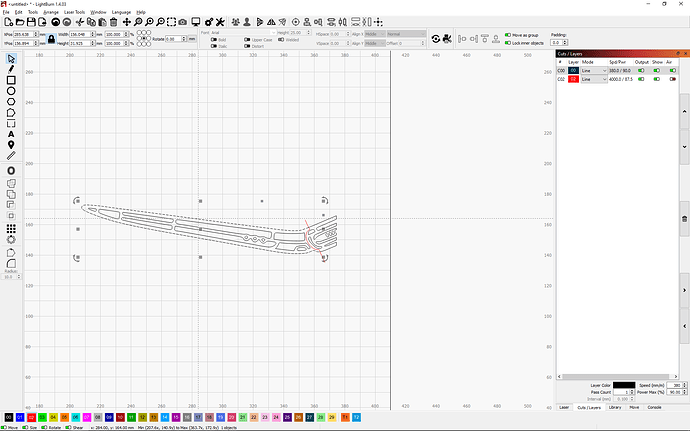
Task: Move layer up with up-arrow button
Action: coord(684,111)
